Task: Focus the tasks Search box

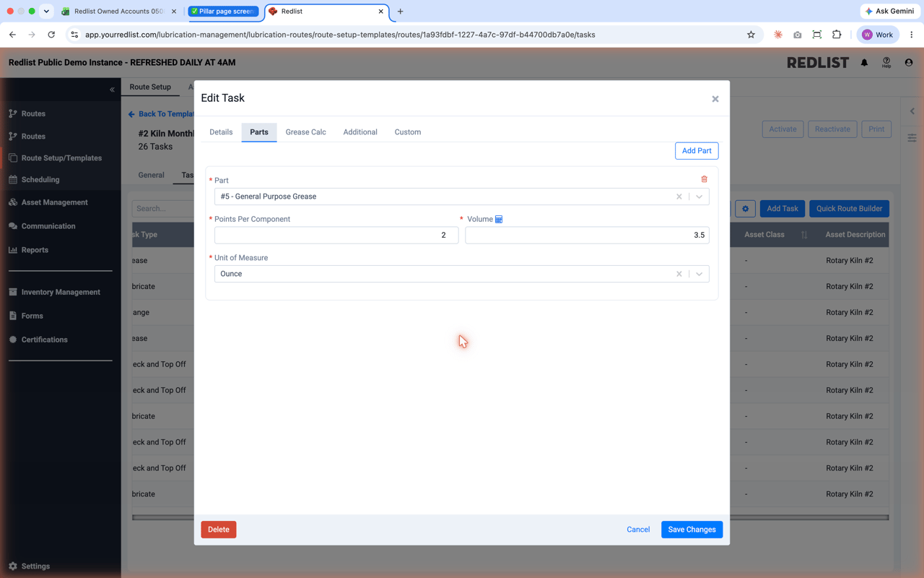Action: point(163,209)
